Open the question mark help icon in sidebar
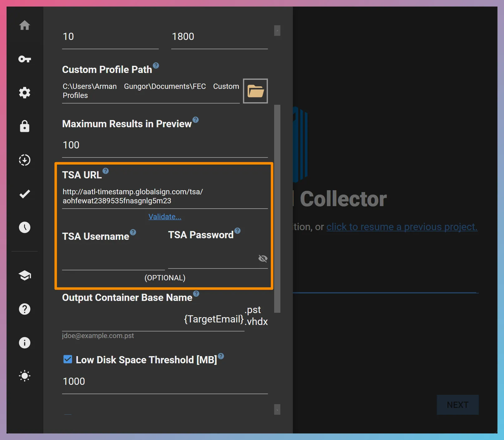 (25, 309)
